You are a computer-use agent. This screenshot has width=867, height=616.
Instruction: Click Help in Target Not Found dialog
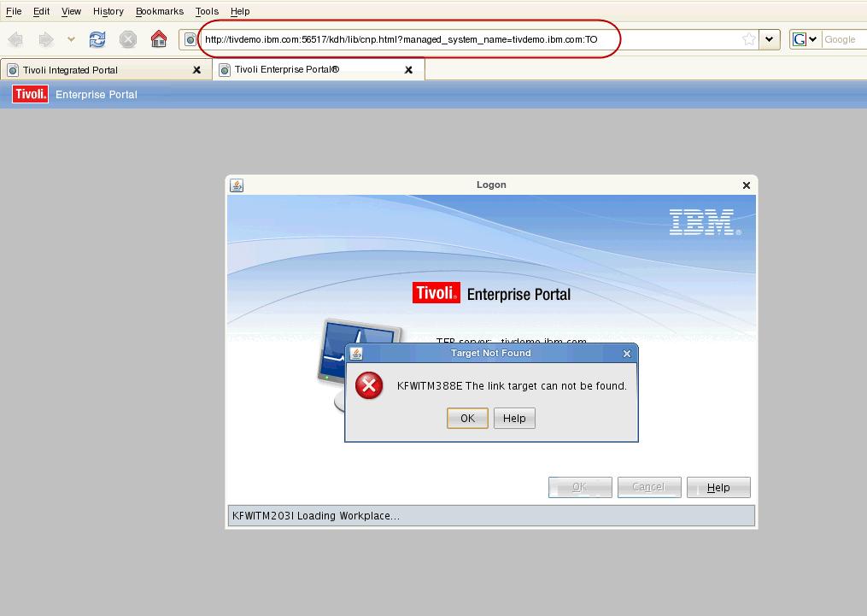(514, 418)
